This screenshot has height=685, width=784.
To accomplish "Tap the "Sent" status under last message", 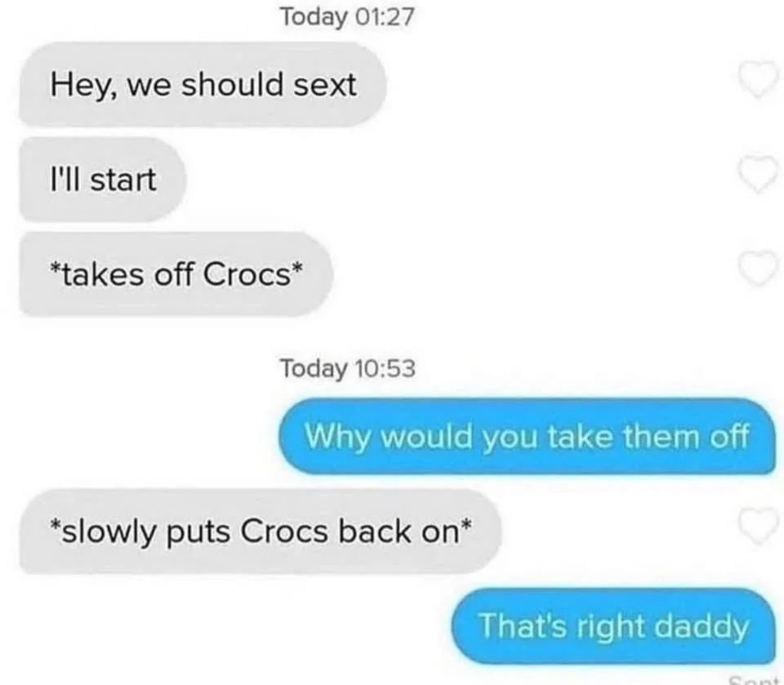I will click(755, 680).
